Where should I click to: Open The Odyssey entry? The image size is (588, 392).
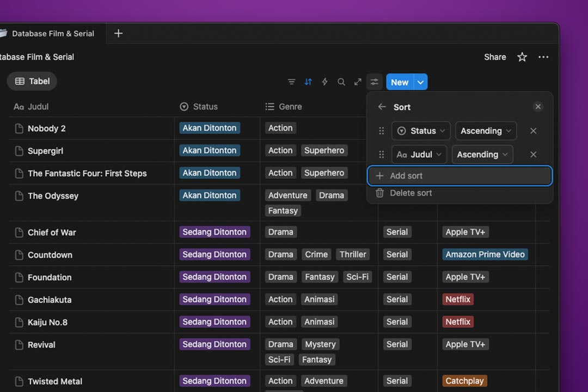pyautogui.click(x=53, y=196)
